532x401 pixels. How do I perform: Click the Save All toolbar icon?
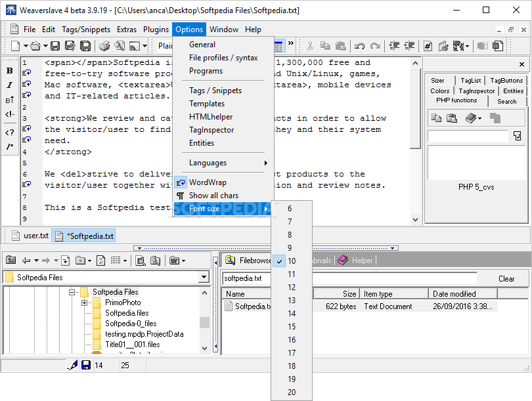coord(85,46)
